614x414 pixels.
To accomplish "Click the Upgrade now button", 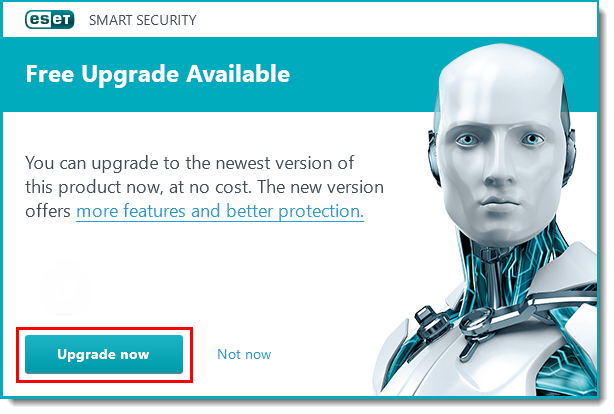I will 104,354.
